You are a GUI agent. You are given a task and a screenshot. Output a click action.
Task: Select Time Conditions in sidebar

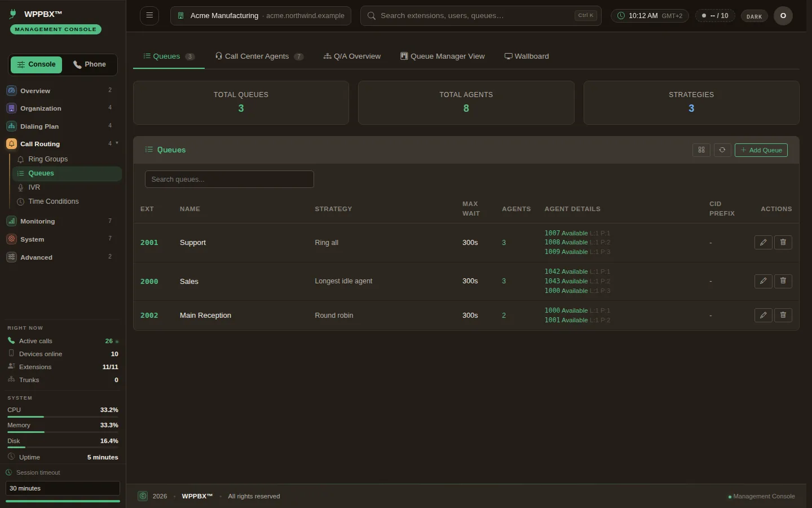(x=67, y=202)
